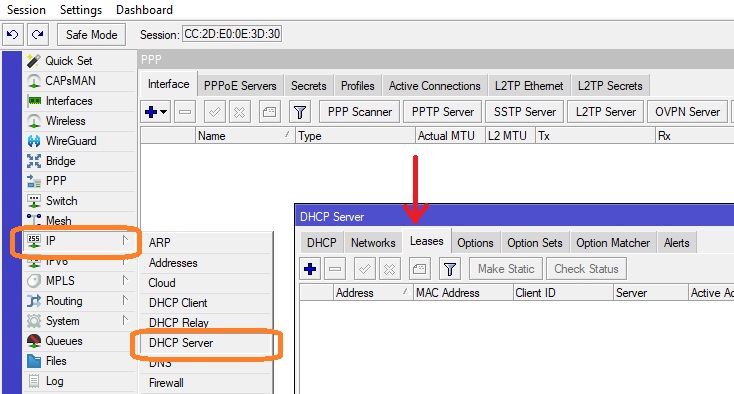Expand the IP submenu arrow
734x394 pixels.
[125, 241]
